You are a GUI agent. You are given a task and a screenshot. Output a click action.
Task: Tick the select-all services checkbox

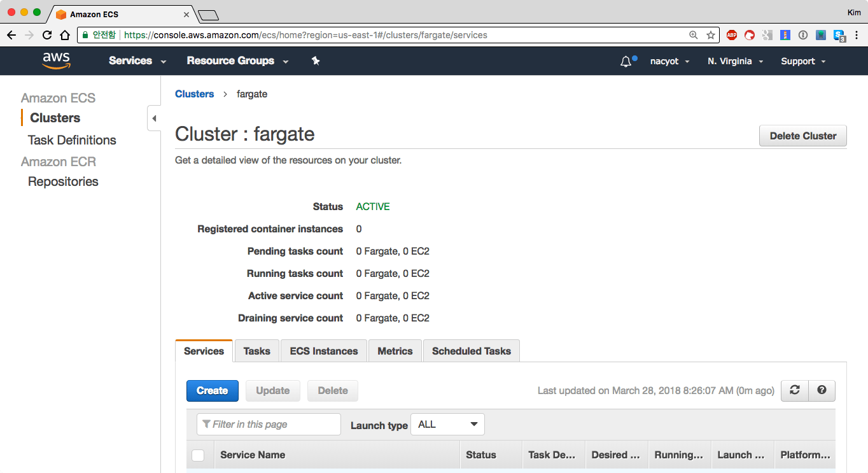click(198, 455)
